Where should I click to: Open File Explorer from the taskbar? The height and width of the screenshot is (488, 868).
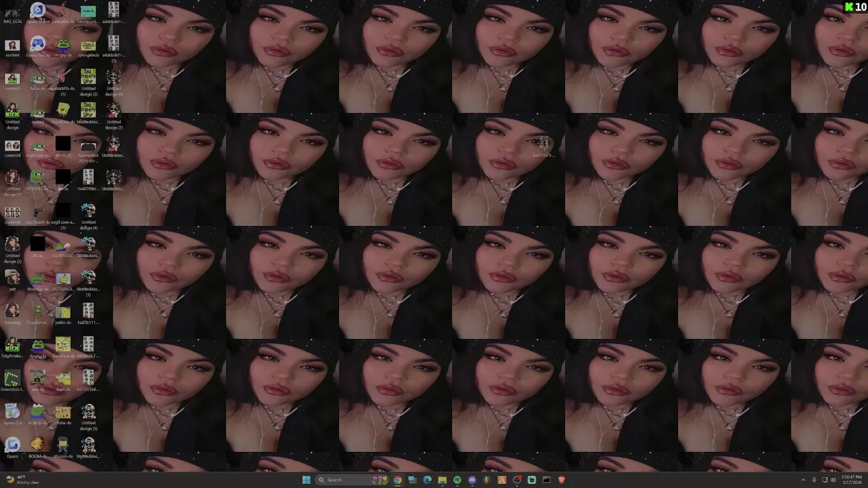click(442, 480)
